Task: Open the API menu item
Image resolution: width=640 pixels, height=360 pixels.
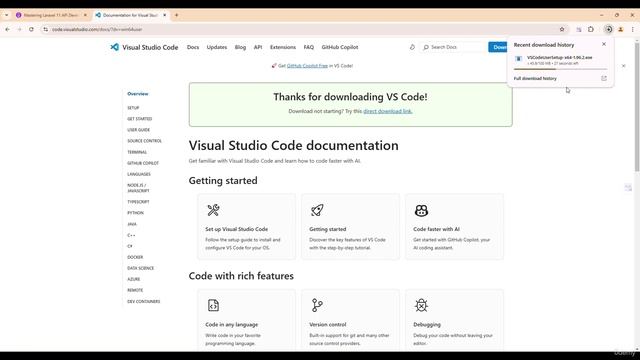Action: [258, 47]
